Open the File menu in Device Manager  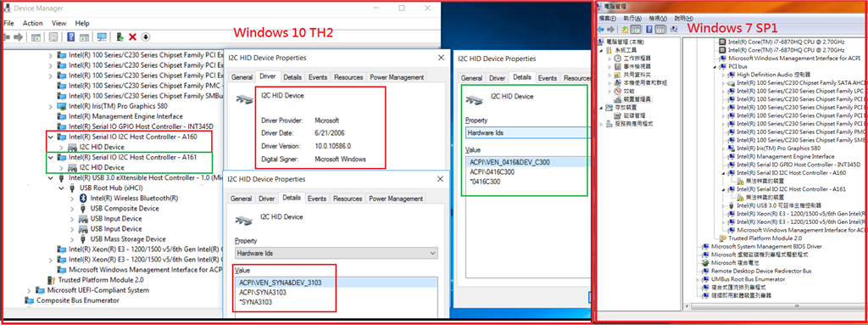(x=8, y=23)
